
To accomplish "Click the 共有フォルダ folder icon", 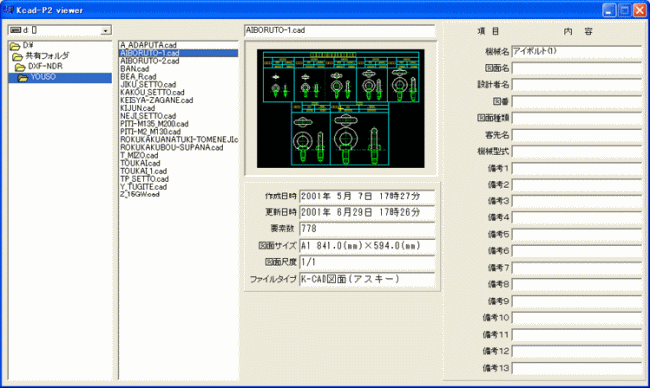I will click(17, 56).
